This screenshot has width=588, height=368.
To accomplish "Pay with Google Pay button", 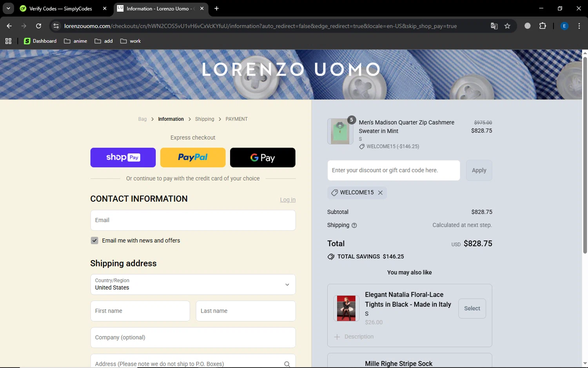I will click(263, 157).
